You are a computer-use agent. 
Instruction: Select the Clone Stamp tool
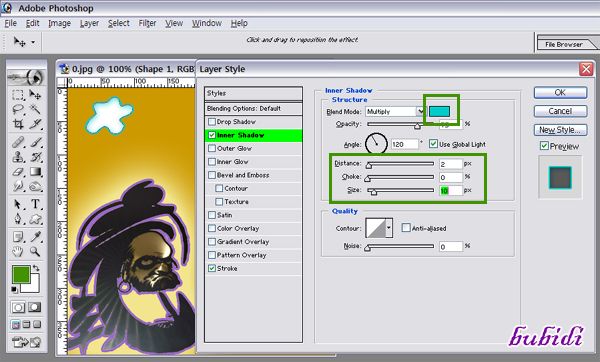click(18, 157)
